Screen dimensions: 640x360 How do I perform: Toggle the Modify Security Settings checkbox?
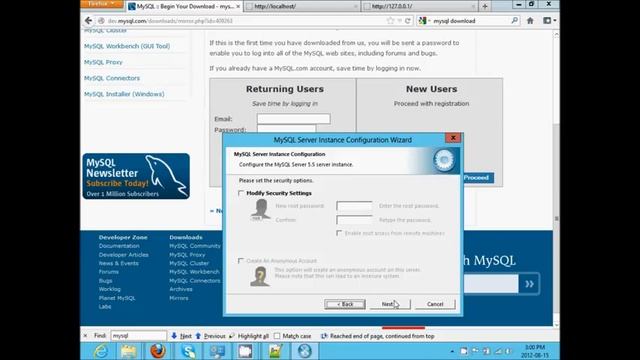pyautogui.click(x=241, y=193)
